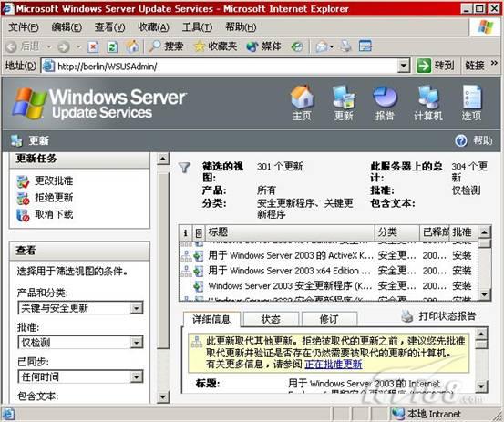Click the IE Back arrow button
The width and height of the screenshot is (504, 422).
tap(11, 46)
